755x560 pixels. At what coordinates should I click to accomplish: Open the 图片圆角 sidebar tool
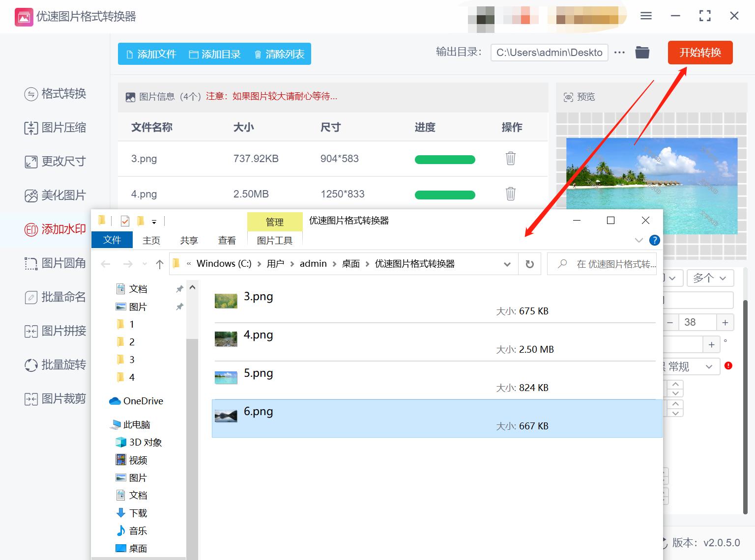[55, 263]
